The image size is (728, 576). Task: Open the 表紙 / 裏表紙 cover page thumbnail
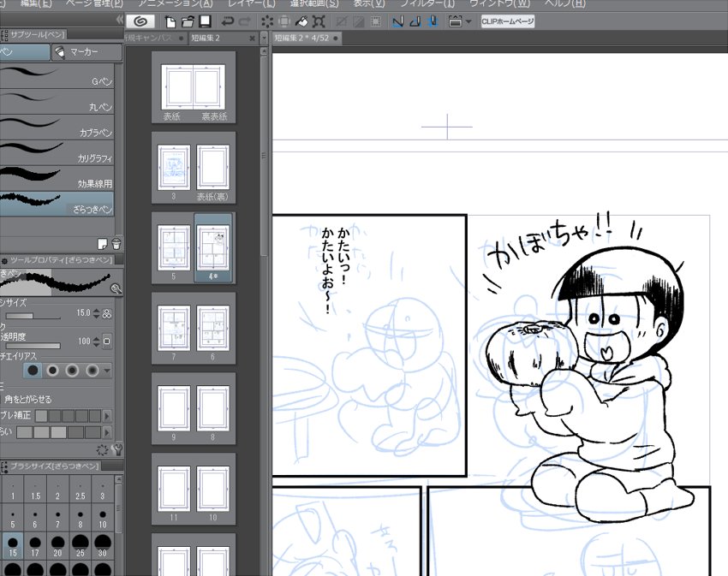click(194, 87)
